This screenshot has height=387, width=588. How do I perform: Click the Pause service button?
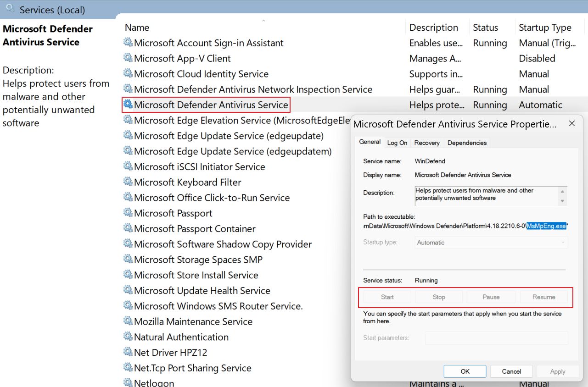[491, 297]
